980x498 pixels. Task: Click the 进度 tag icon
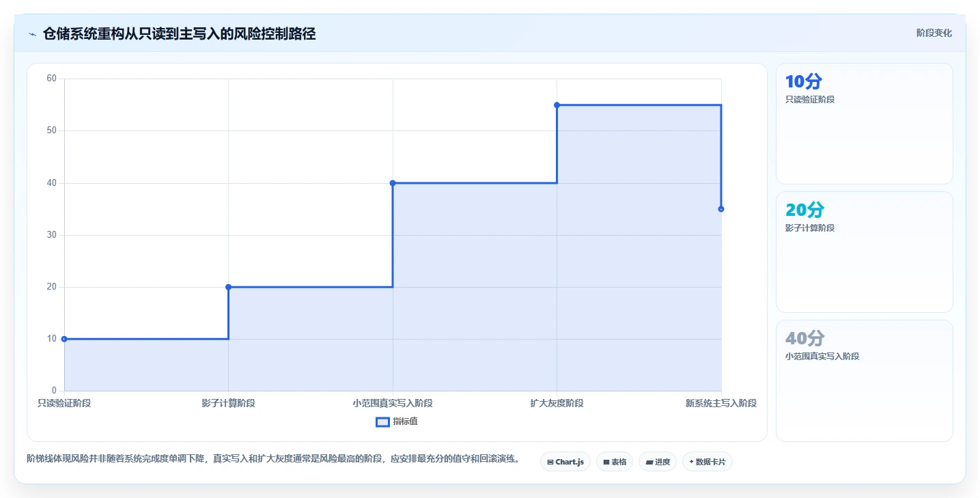point(649,462)
